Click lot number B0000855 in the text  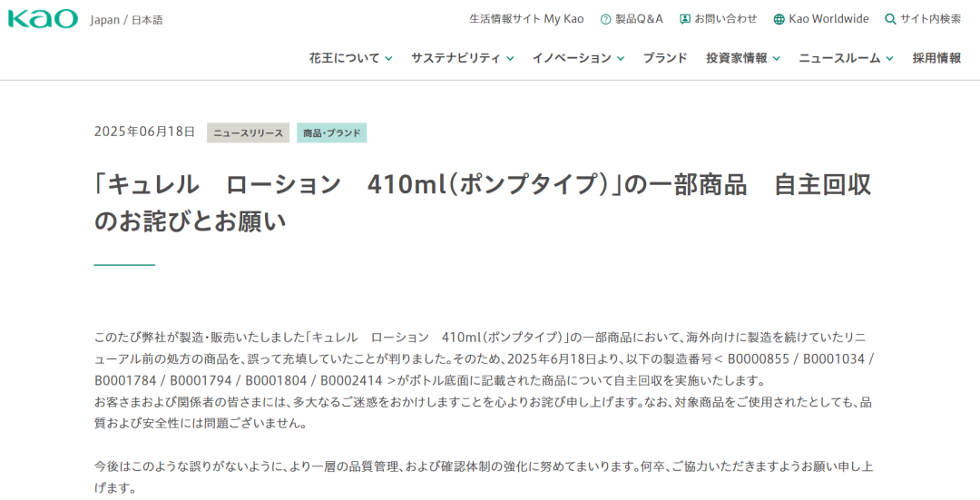(x=758, y=359)
